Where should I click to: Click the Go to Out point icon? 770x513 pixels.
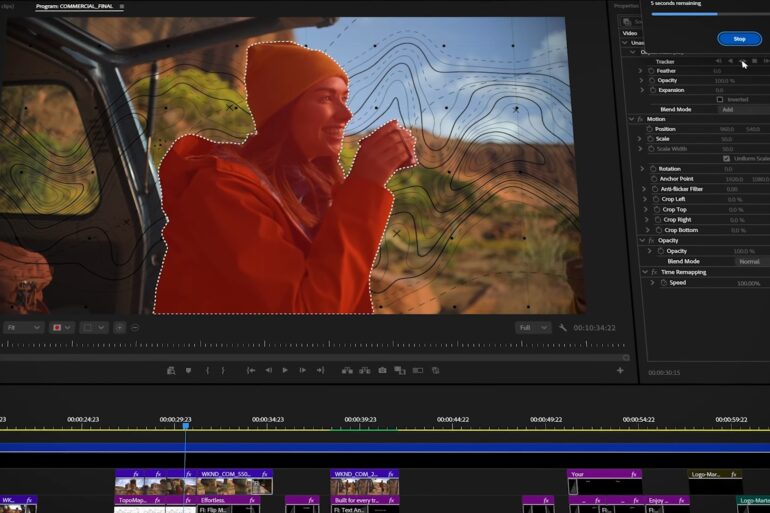coord(320,370)
